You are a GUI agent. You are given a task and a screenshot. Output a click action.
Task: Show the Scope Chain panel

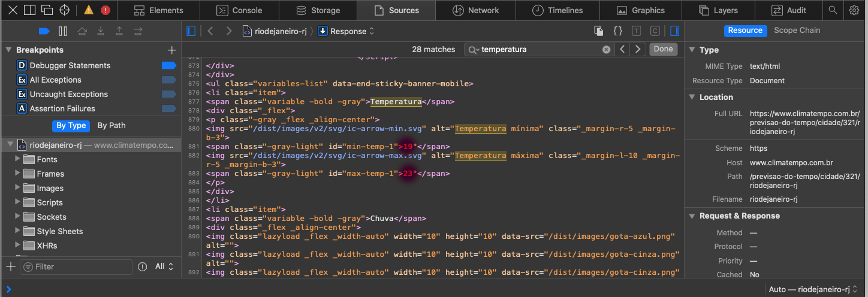(x=797, y=31)
